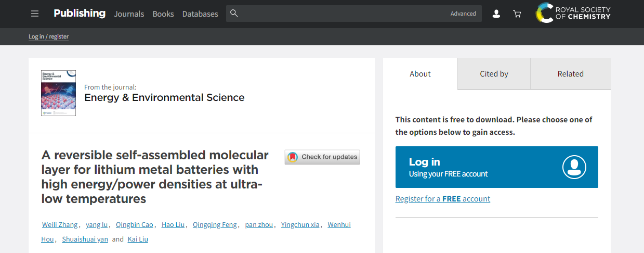The width and height of the screenshot is (644, 253).
Task: Click the Advanced search link
Action: (x=463, y=14)
